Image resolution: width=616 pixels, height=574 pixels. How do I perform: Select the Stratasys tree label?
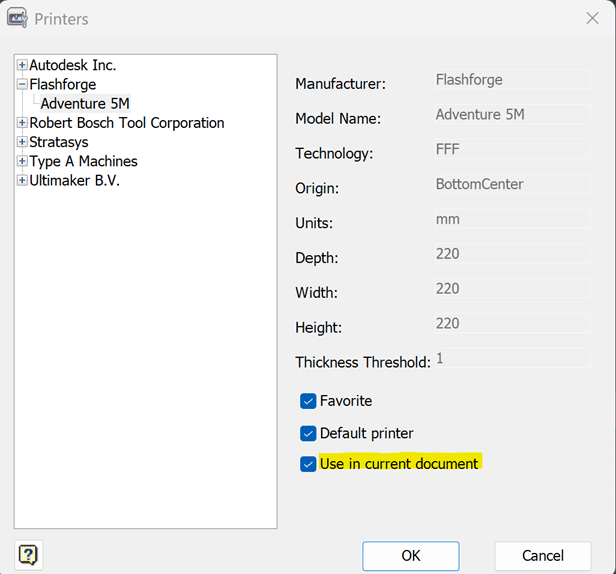59,142
